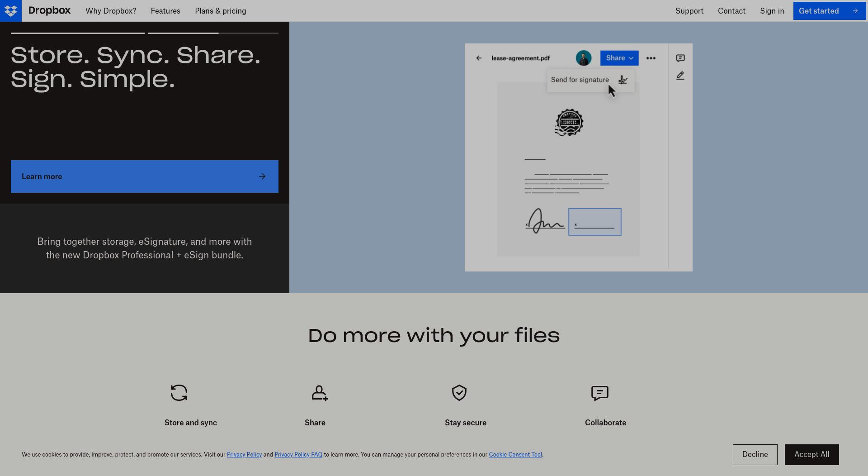Open the Cookie Consent Tool link
868x476 pixels.
click(515, 455)
